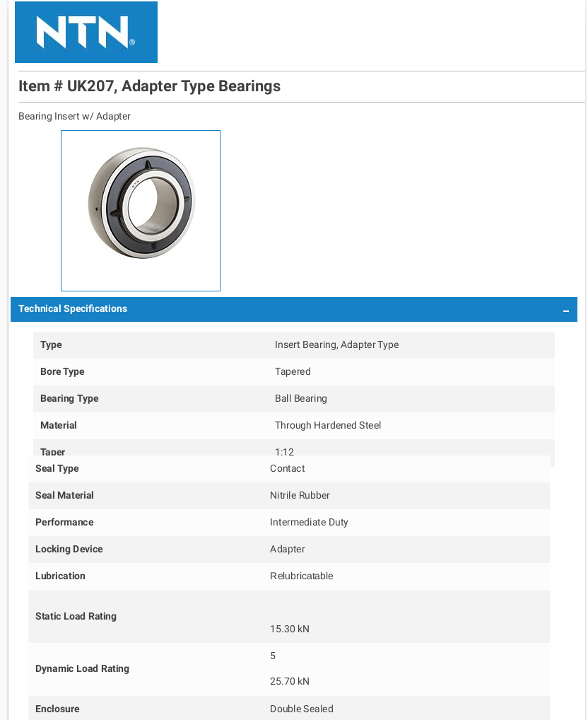Select the '25.70 kN' dynamic load value
Viewport: 588px width, 720px height.
point(290,681)
